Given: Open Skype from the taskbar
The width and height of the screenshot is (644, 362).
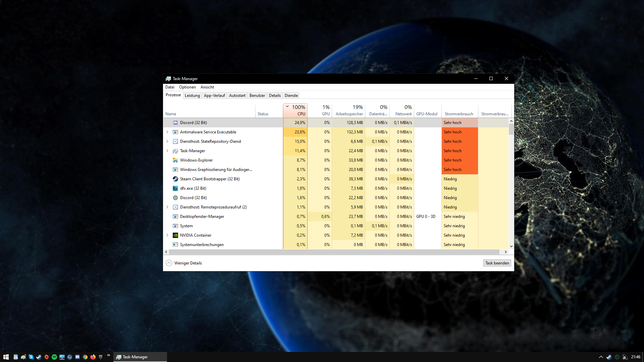Looking at the screenshot, I should click(x=31, y=357).
